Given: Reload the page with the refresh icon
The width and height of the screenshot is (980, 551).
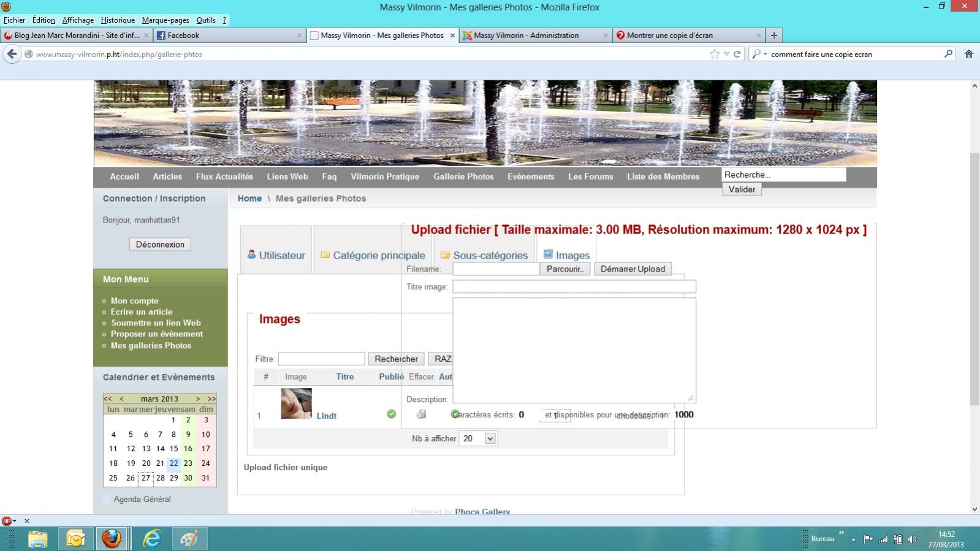Looking at the screenshot, I should coord(737,54).
